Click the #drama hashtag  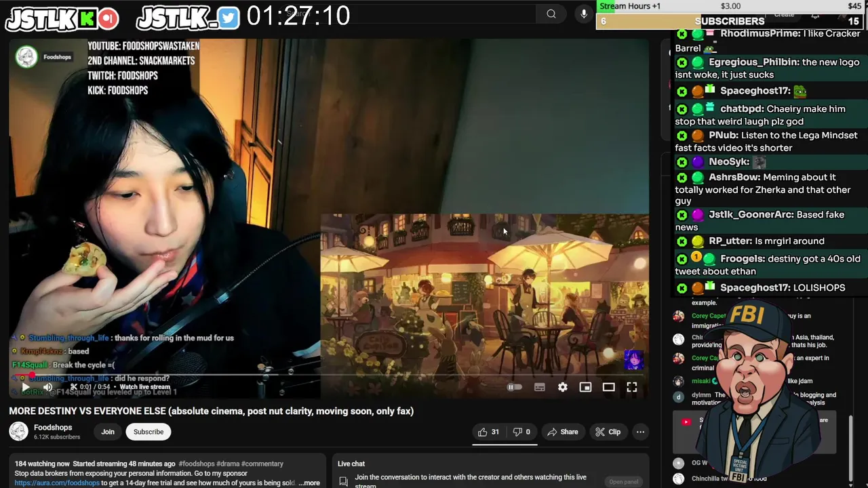pyautogui.click(x=227, y=464)
